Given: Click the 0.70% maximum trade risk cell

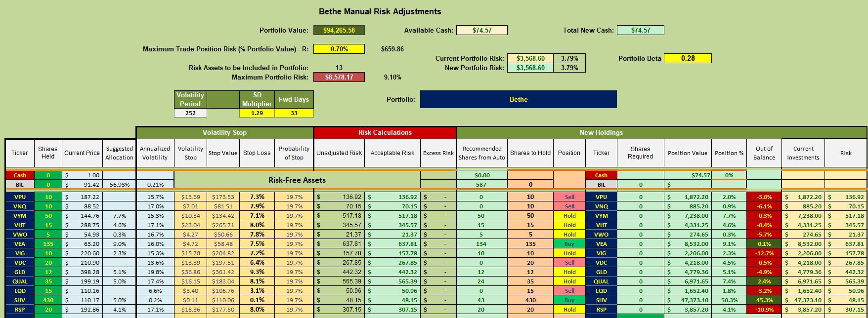Looking at the screenshot, I should tap(339, 49).
